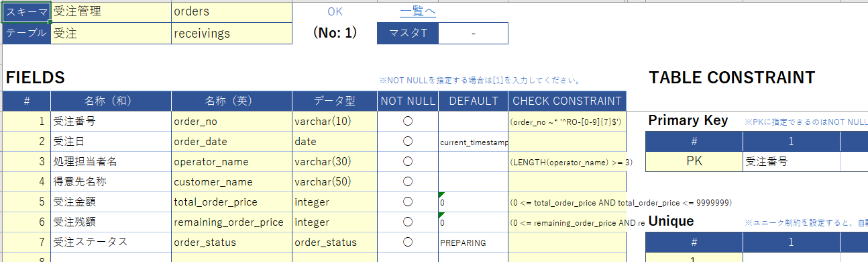Click the 受注 table name cell
The height and width of the screenshot is (262, 868).
[x=111, y=34]
